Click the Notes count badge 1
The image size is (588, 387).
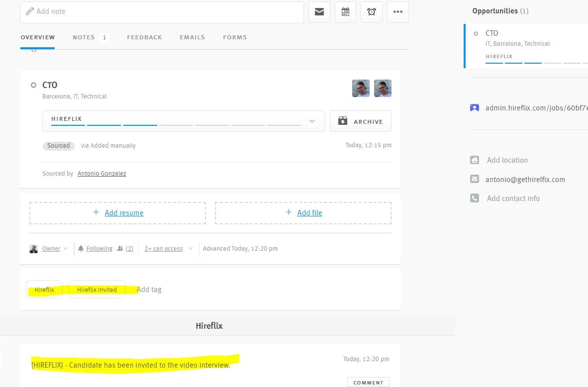(104, 37)
